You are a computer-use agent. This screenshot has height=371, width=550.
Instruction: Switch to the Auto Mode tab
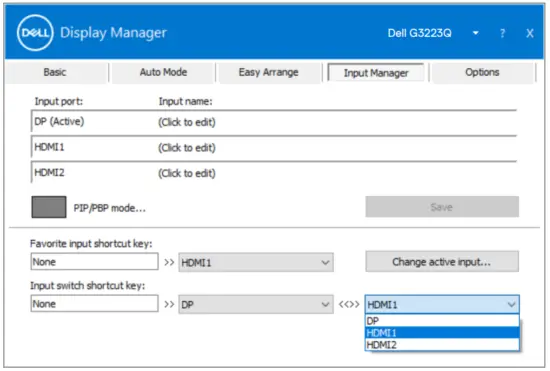(163, 72)
